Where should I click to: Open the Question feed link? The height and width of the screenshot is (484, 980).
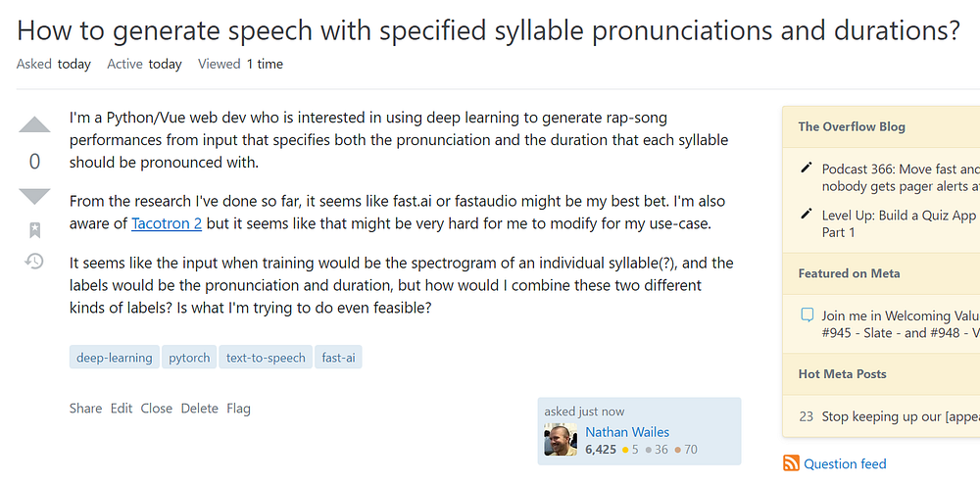tap(845, 463)
